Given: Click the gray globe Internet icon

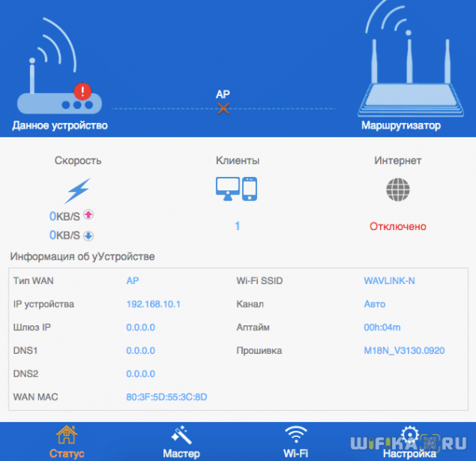Looking at the screenshot, I should (397, 190).
